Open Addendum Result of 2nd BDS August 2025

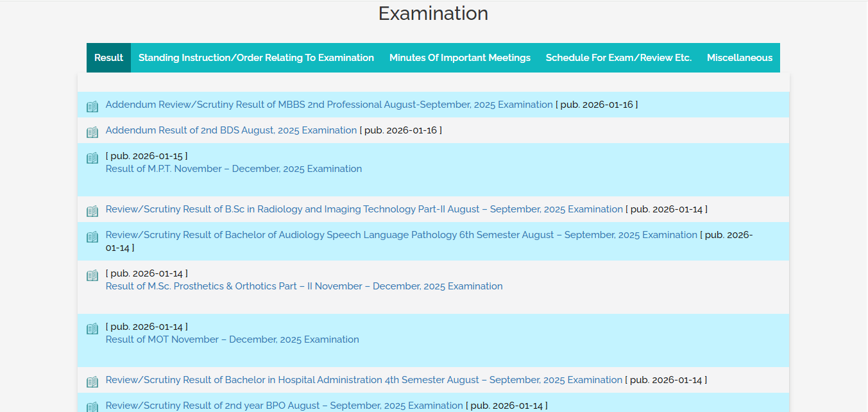tap(231, 130)
